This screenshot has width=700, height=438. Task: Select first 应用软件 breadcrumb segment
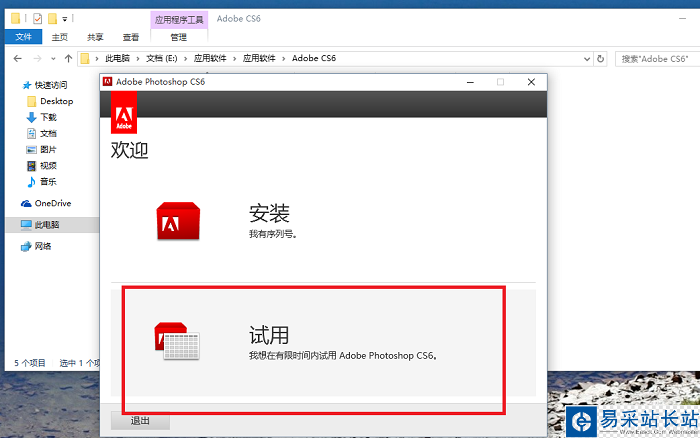(x=210, y=58)
